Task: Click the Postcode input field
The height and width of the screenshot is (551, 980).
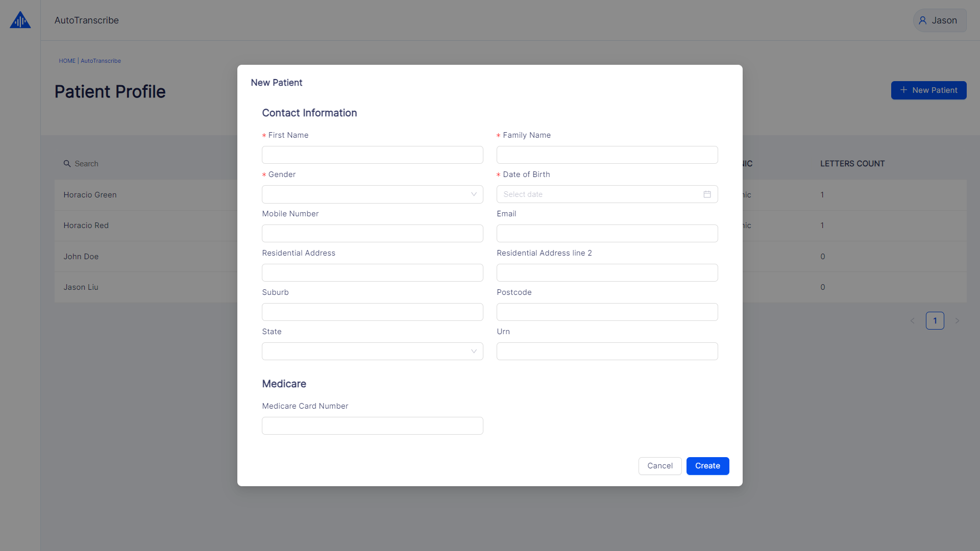Action: [x=607, y=312]
